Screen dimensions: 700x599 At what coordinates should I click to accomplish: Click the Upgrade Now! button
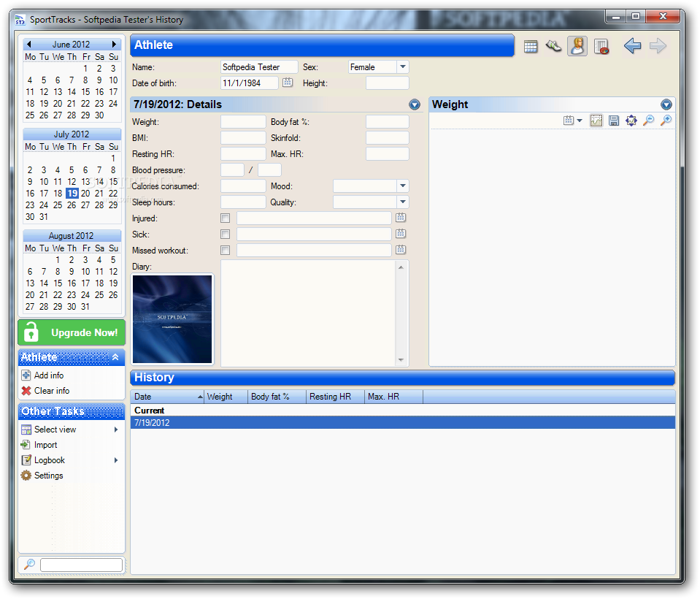click(72, 332)
